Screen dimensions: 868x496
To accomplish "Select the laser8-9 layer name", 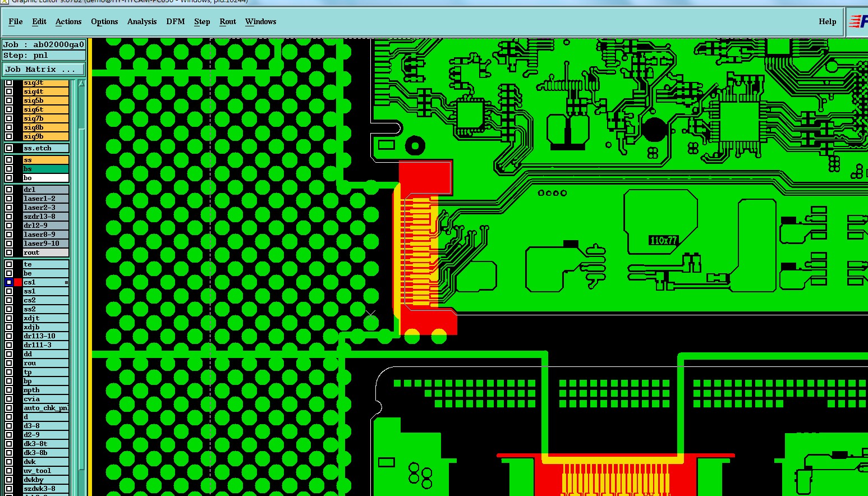I will click(x=45, y=235).
